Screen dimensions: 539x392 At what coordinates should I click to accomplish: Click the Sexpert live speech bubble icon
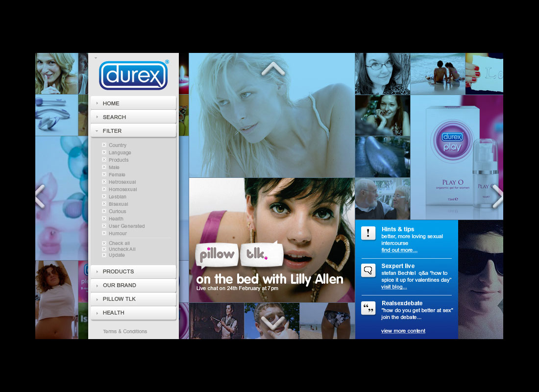(x=368, y=270)
